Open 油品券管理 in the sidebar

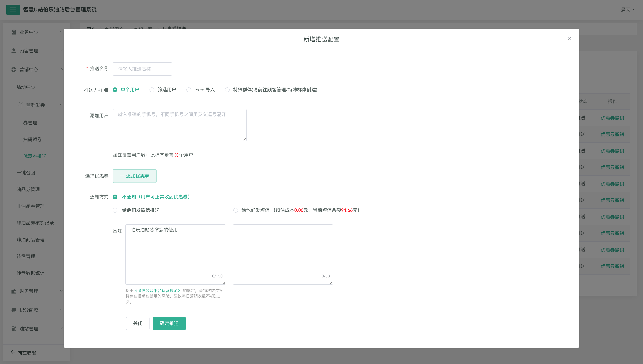28,190
